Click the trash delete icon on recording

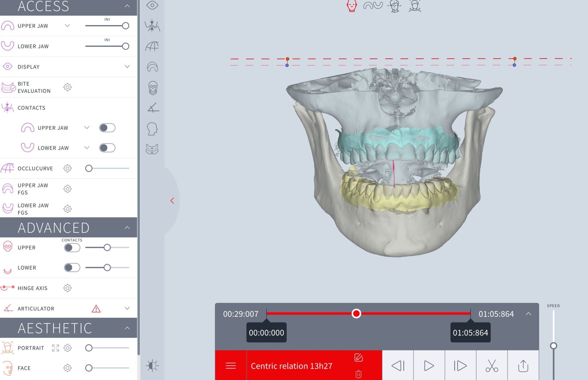click(358, 374)
